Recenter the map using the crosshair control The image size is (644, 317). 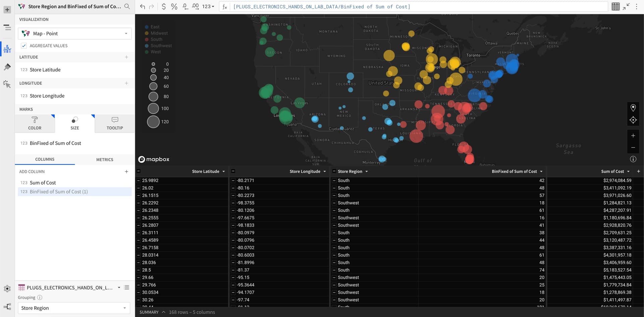[633, 120]
